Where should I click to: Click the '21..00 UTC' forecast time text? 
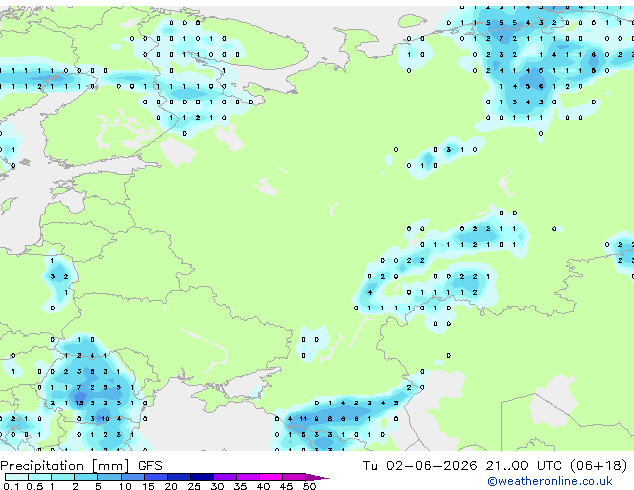pyautogui.click(x=526, y=465)
